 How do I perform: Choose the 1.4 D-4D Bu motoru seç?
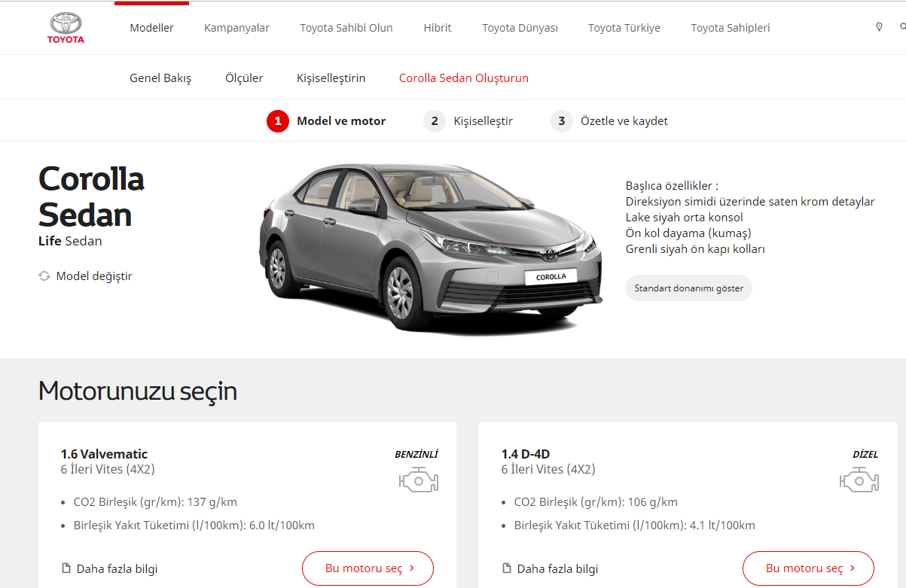(809, 568)
